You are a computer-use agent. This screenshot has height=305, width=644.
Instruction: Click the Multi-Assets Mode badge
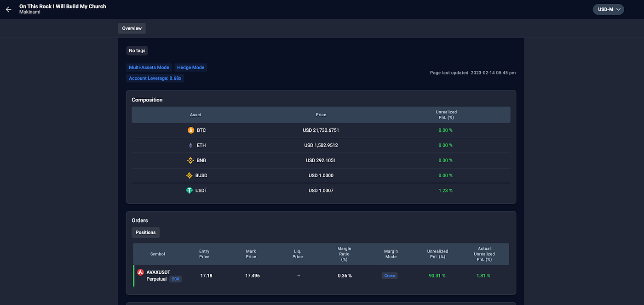tap(149, 68)
